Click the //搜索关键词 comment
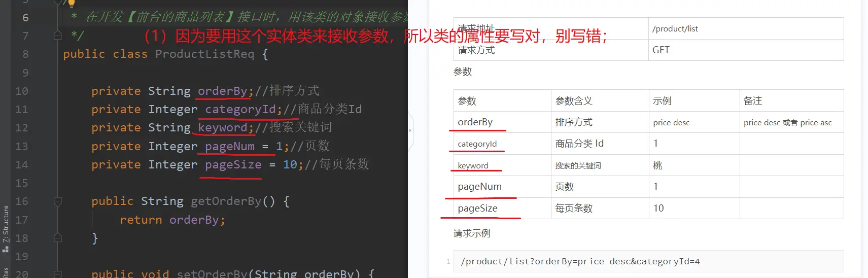Image resolution: width=868 pixels, height=278 pixels. coord(293,127)
